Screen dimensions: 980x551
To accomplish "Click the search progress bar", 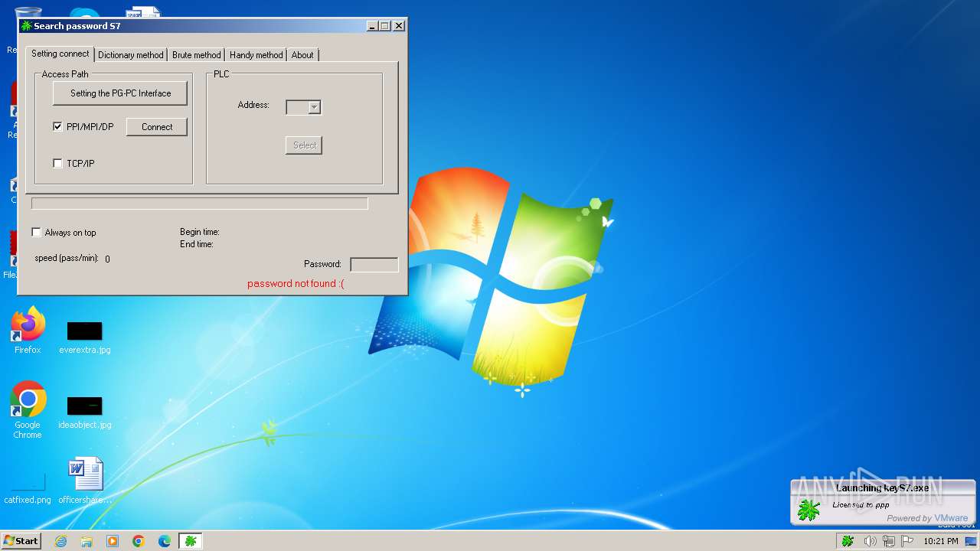I will point(200,204).
